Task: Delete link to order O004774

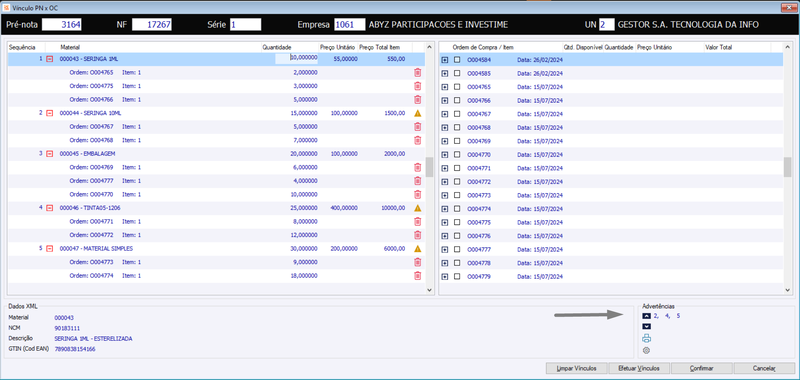Action: point(417,276)
